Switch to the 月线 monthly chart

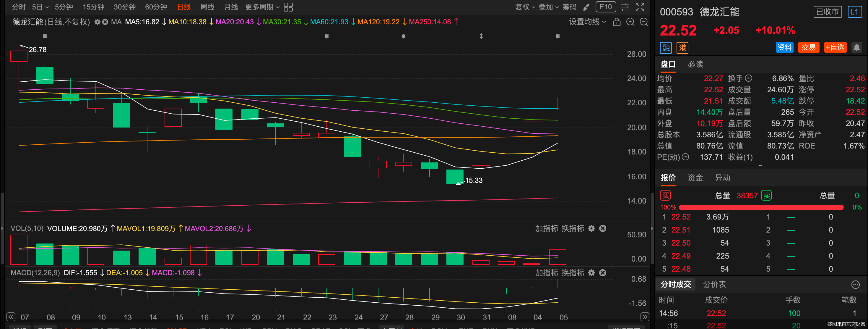[x=231, y=7]
